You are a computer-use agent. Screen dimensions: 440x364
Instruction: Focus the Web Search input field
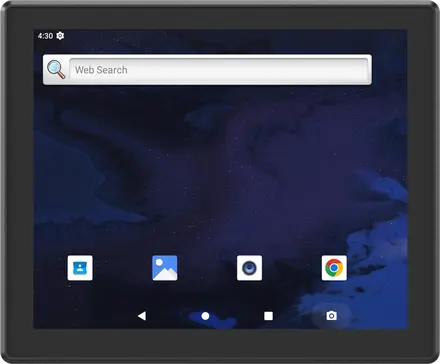pyautogui.click(x=219, y=70)
